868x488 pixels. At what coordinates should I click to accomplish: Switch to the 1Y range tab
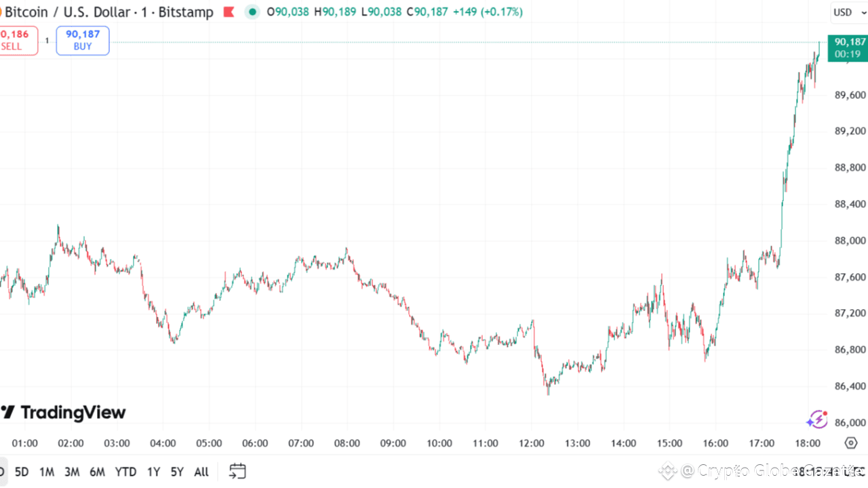point(153,471)
